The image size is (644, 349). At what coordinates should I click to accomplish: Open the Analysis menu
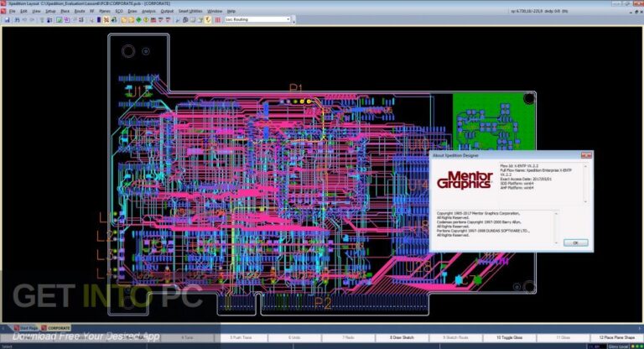[148, 11]
